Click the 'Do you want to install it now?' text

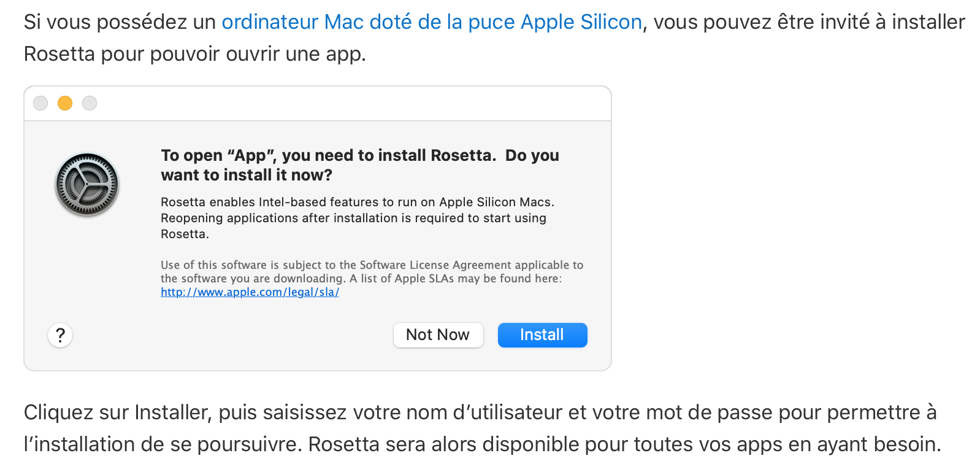tap(247, 175)
